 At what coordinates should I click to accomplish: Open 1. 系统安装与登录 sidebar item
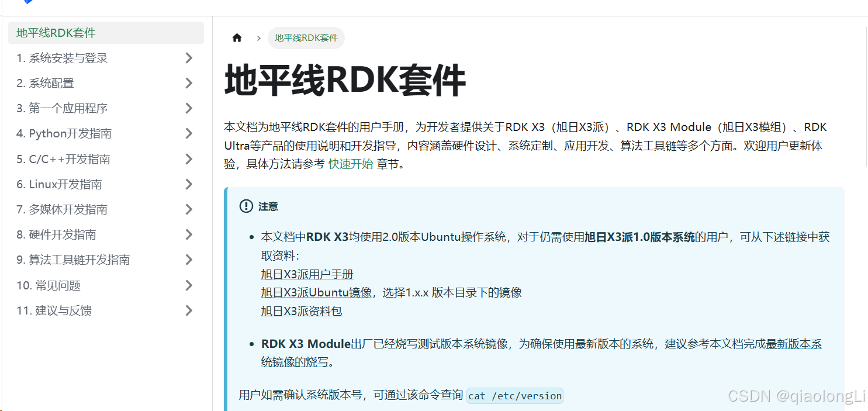point(62,58)
